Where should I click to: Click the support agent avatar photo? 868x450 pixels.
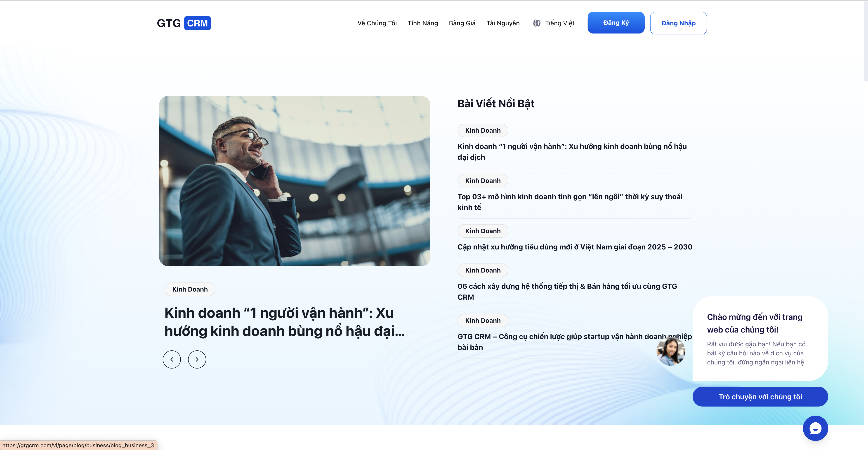(x=670, y=352)
